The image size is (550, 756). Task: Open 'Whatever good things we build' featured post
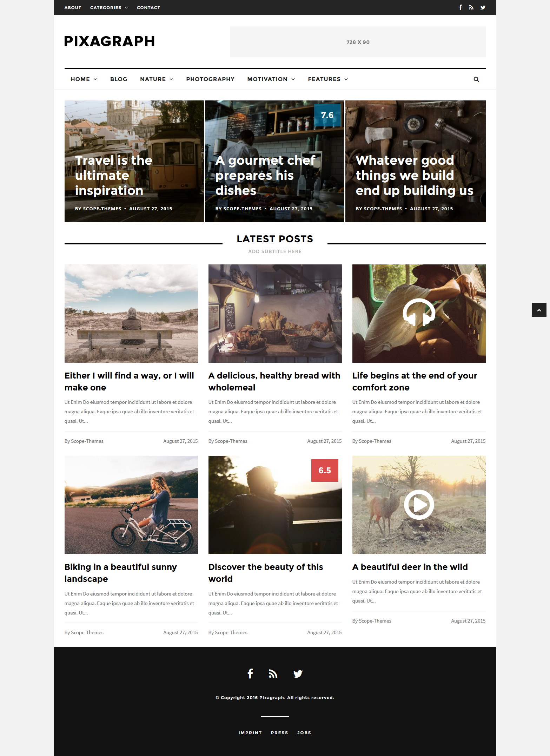pos(415,175)
